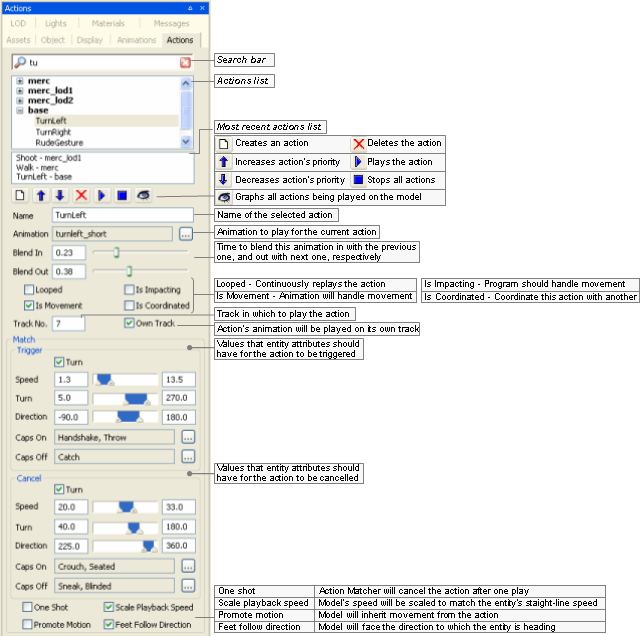Screen dimensions: 640x636
Task: Close the Actions panel
Action: tap(202, 8)
